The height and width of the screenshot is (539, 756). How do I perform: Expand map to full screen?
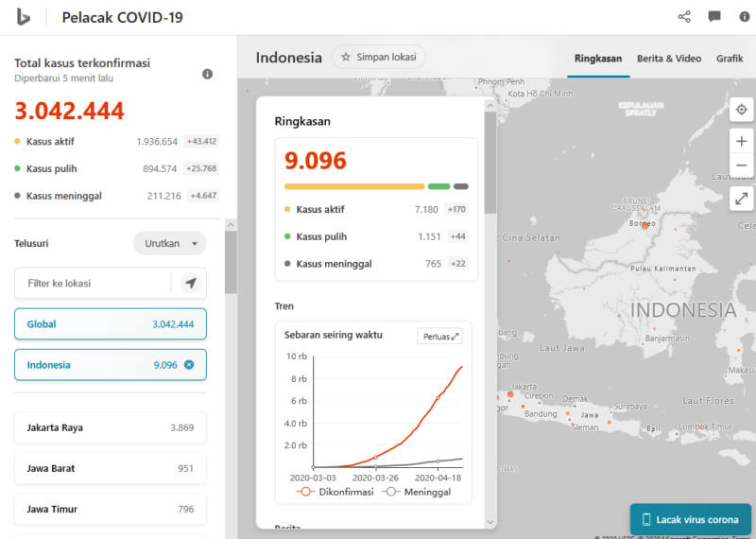pyautogui.click(x=742, y=198)
